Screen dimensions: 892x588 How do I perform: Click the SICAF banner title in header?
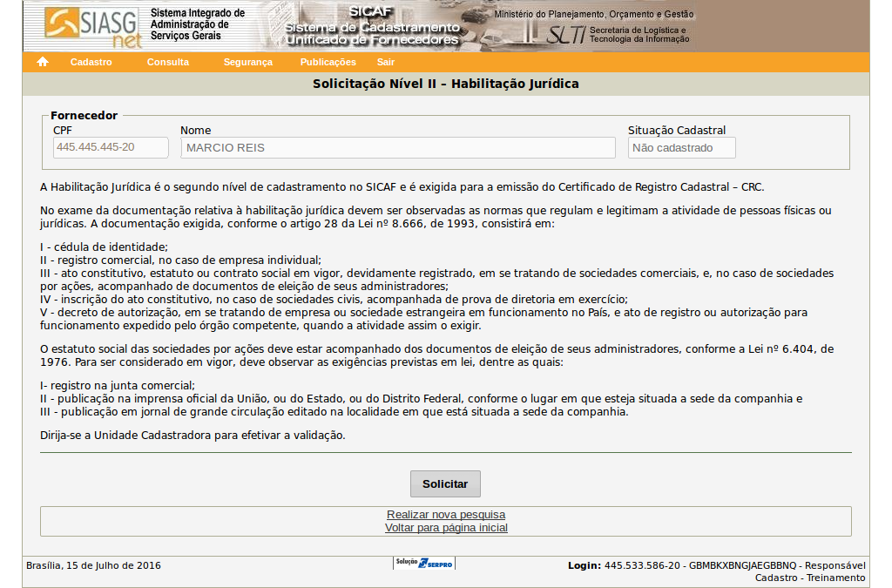371,11
